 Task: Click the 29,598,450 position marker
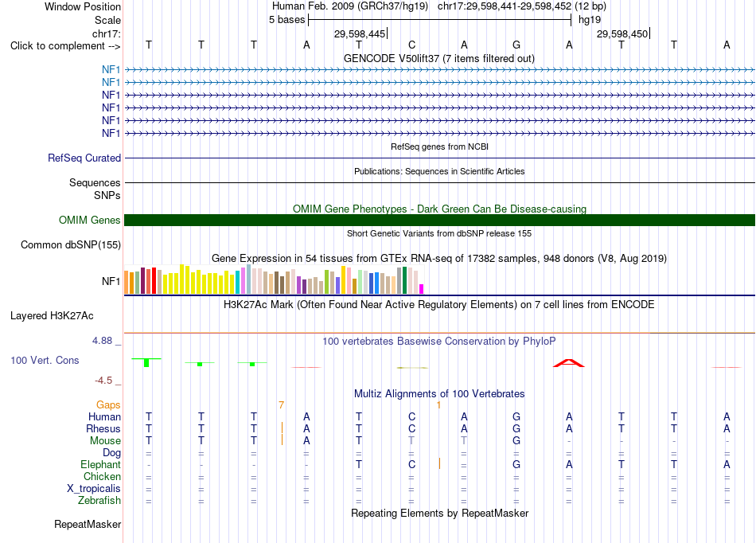pyautogui.click(x=623, y=33)
